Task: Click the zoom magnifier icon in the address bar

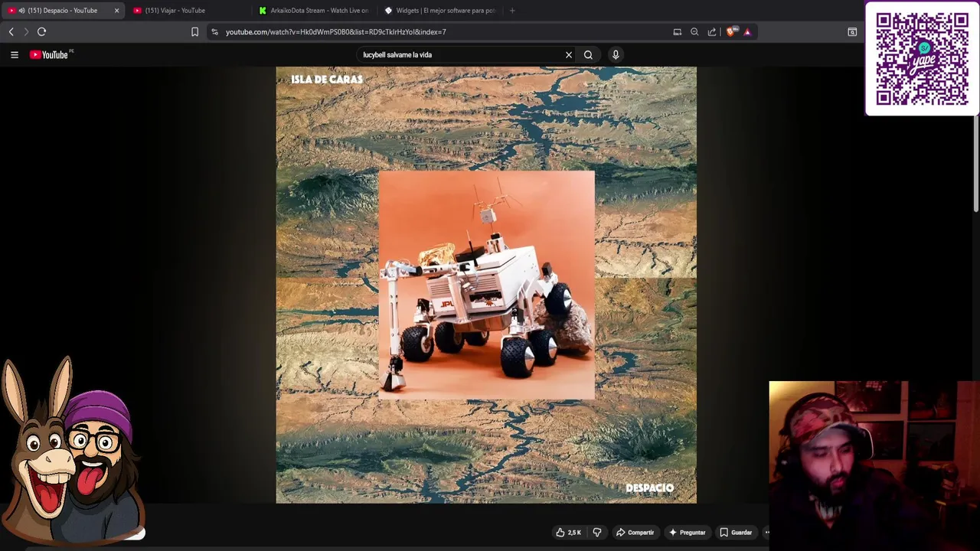Action: tap(694, 31)
